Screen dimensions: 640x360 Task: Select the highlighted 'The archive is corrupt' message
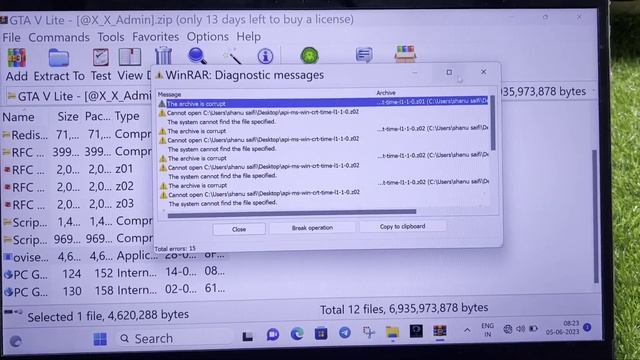click(322, 103)
